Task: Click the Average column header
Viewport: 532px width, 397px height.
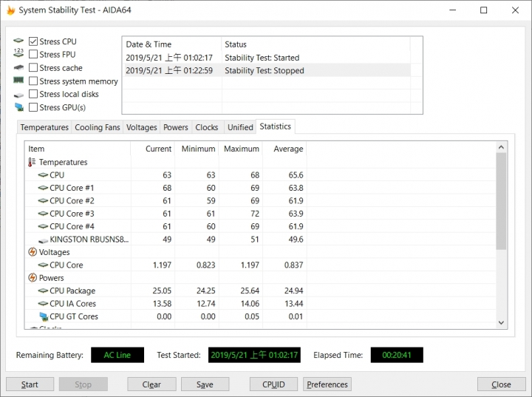Action: 284,149
